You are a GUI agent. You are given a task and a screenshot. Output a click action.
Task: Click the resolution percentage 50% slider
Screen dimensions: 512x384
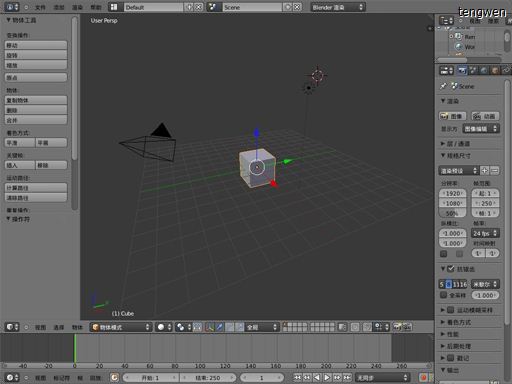click(x=452, y=213)
